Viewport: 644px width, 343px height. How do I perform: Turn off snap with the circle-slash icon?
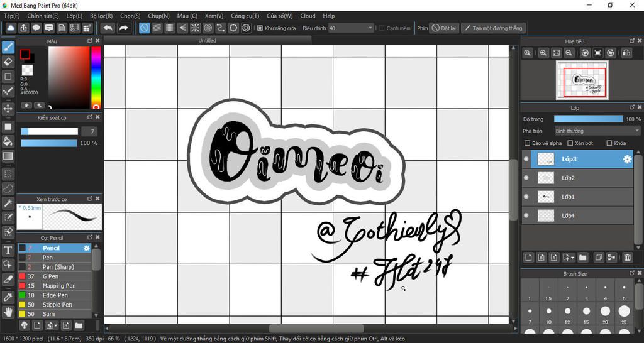coord(144,28)
